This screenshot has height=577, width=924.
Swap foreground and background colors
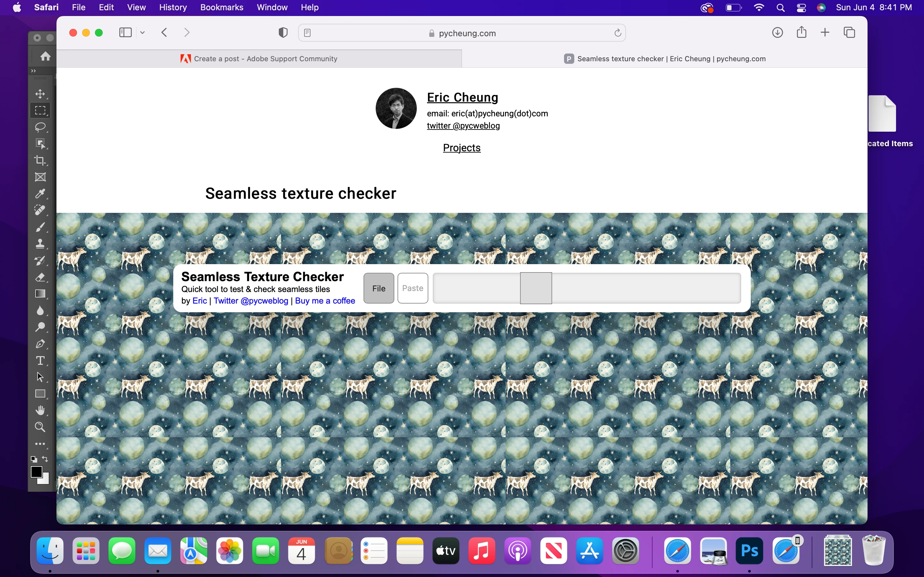[x=46, y=459]
